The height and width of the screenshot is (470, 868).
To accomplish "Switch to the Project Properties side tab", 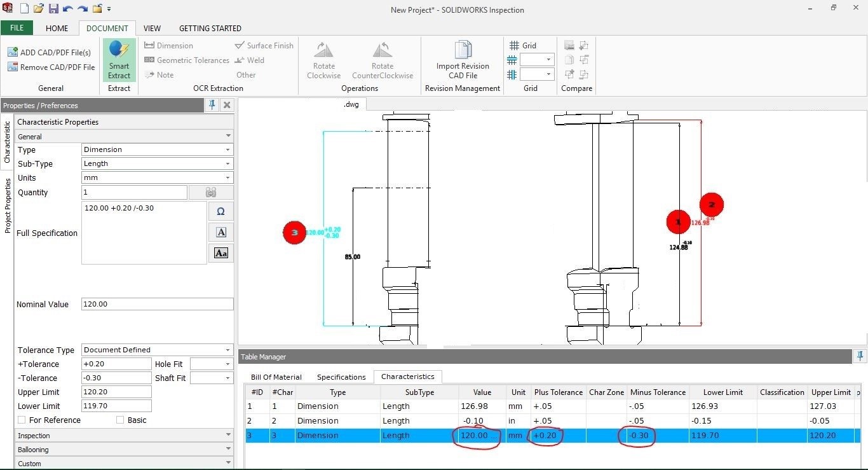I will (7, 205).
